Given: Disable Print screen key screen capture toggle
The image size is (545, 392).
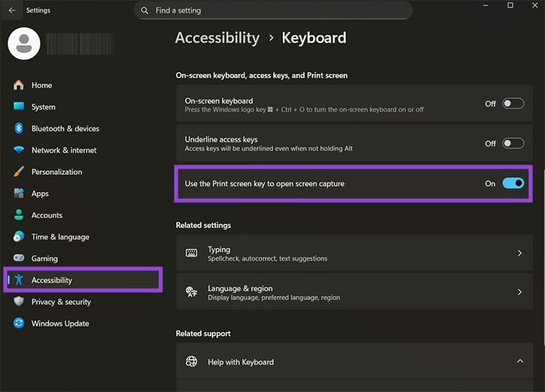Looking at the screenshot, I should tap(513, 183).
